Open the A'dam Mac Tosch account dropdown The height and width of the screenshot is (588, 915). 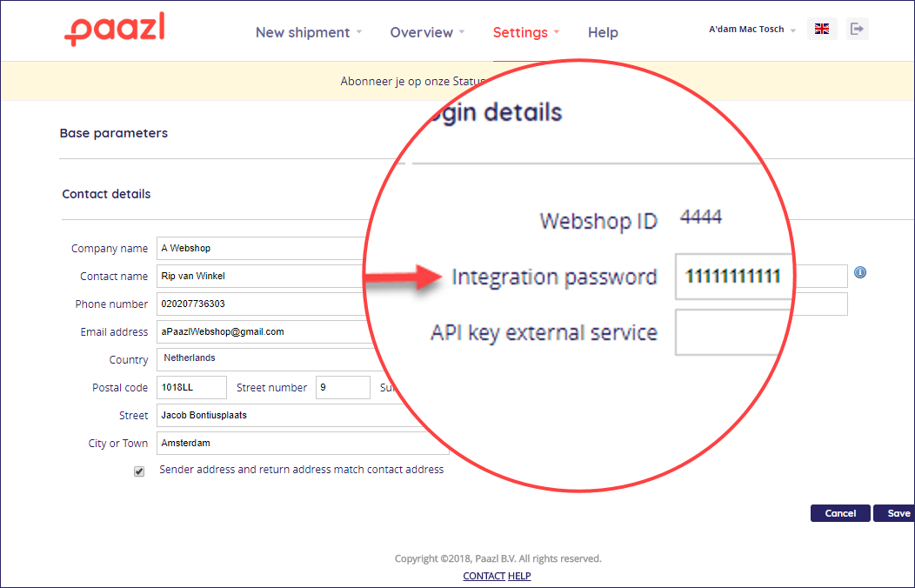pos(752,30)
